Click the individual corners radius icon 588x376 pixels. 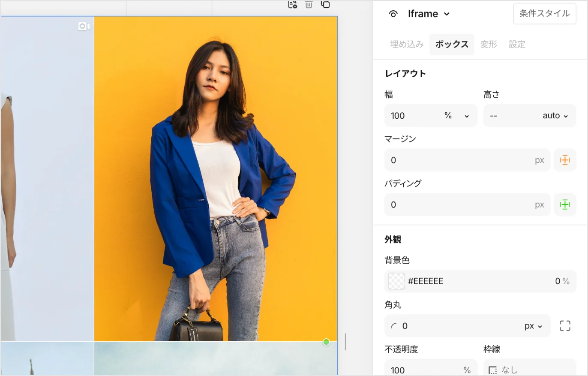tap(565, 326)
